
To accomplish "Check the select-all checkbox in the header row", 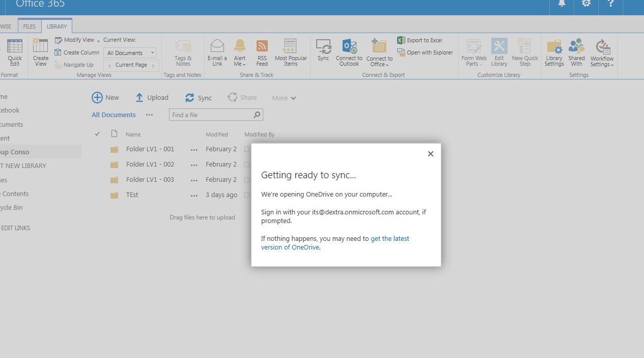I will click(x=97, y=133).
